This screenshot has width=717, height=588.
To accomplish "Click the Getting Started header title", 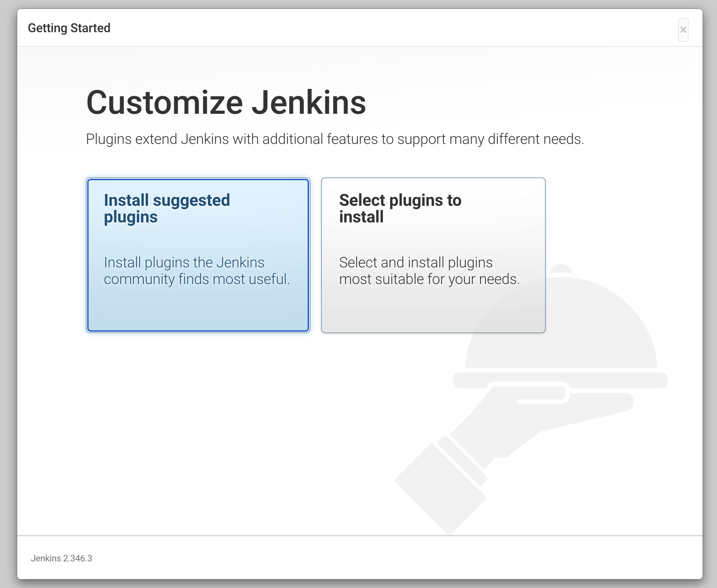I will (x=69, y=28).
